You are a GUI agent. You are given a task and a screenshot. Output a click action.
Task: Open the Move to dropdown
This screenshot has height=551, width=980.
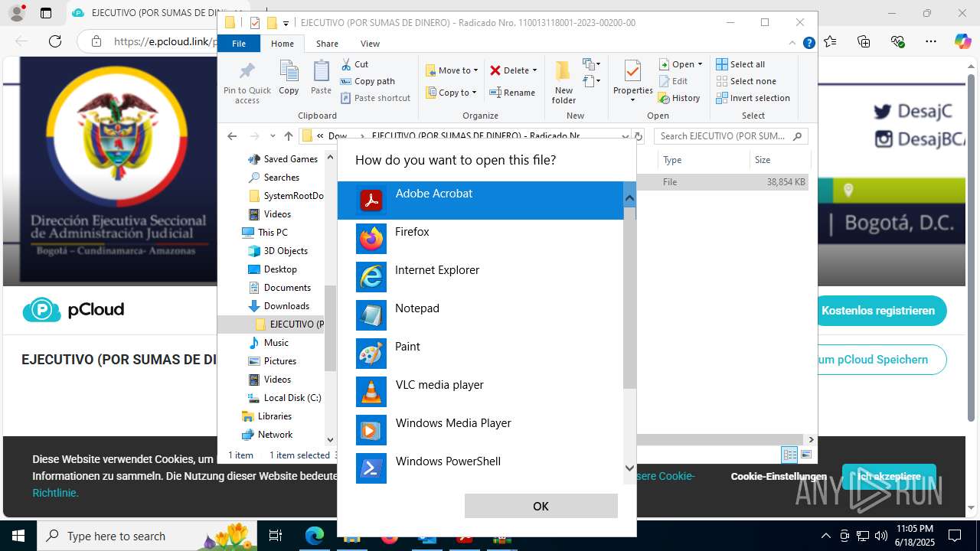click(x=452, y=70)
